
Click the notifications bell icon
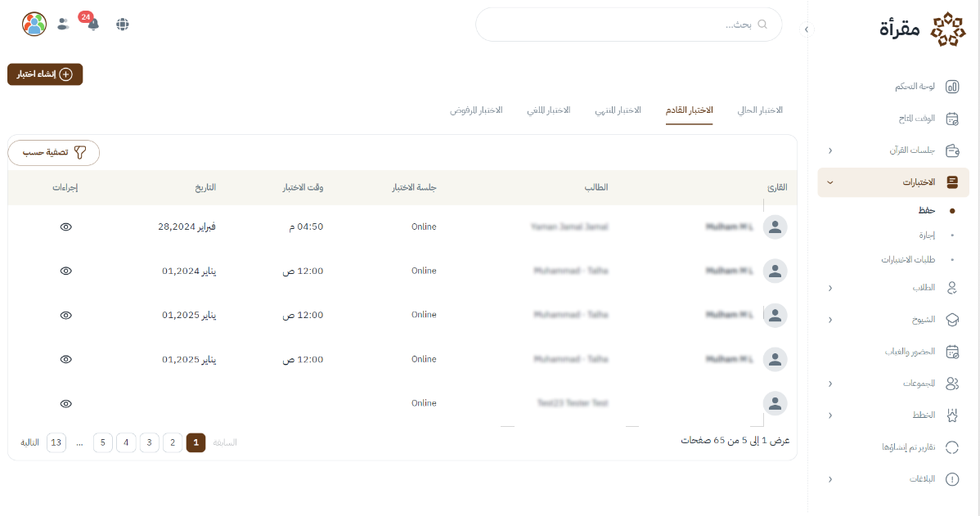[x=92, y=25]
